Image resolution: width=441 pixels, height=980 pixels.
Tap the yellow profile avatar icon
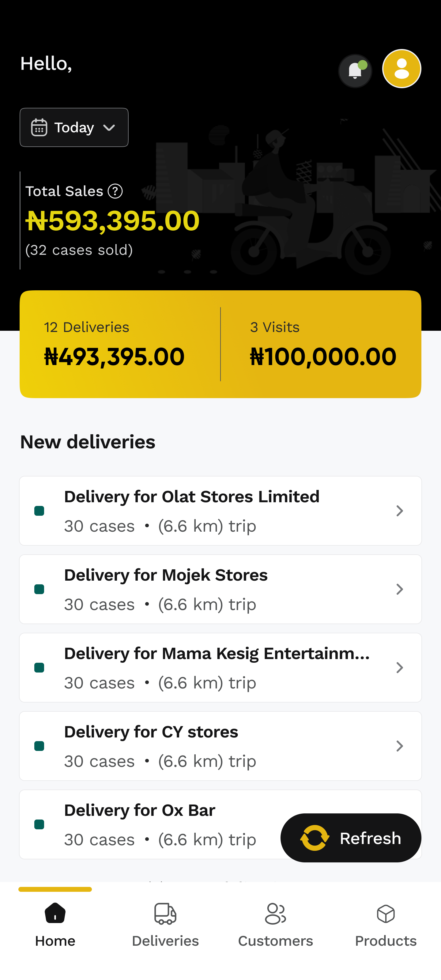(x=401, y=69)
